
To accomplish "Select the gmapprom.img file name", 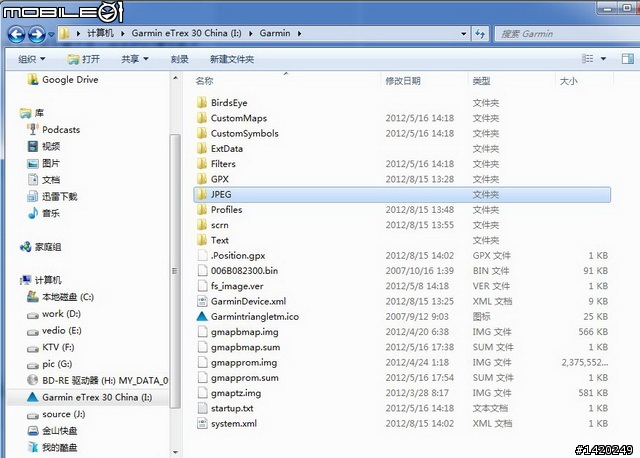I will (x=244, y=362).
